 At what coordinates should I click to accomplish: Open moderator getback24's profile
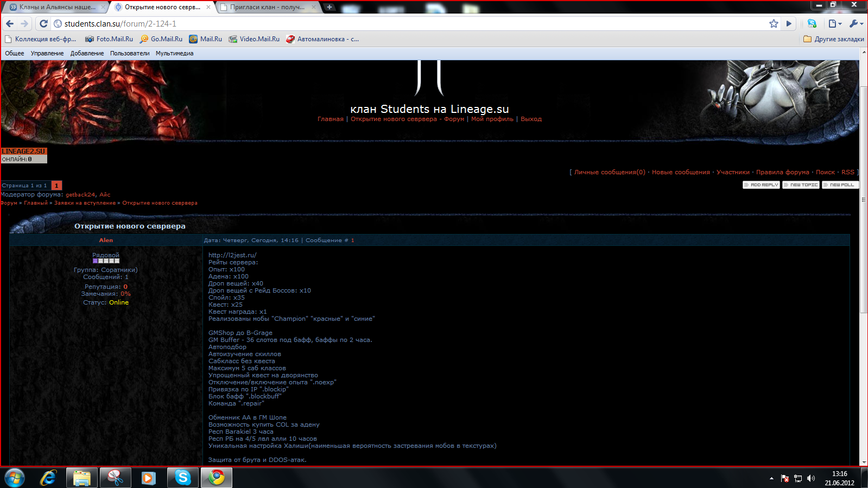tap(80, 194)
